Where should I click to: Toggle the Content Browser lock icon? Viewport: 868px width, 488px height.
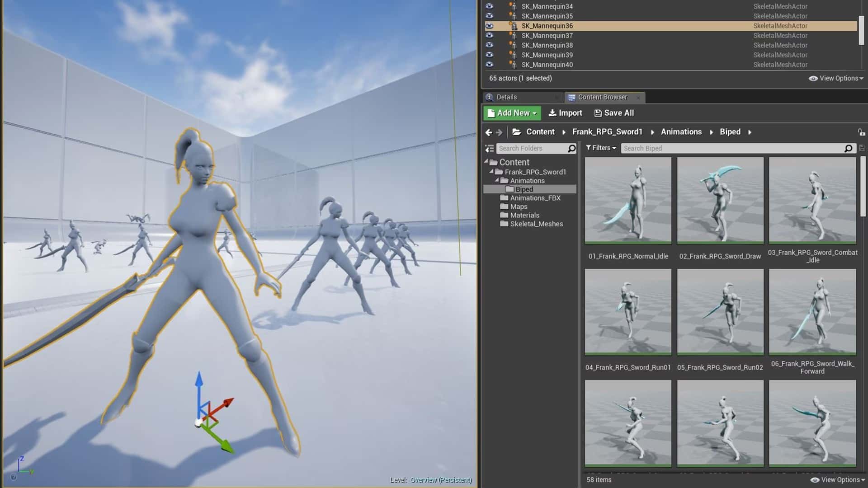[861, 132]
